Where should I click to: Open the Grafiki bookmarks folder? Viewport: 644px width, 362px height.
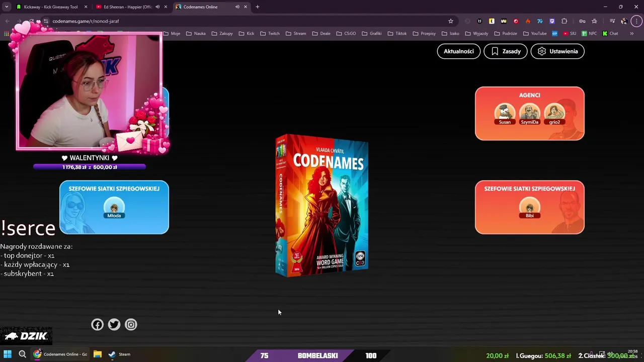(x=371, y=34)
